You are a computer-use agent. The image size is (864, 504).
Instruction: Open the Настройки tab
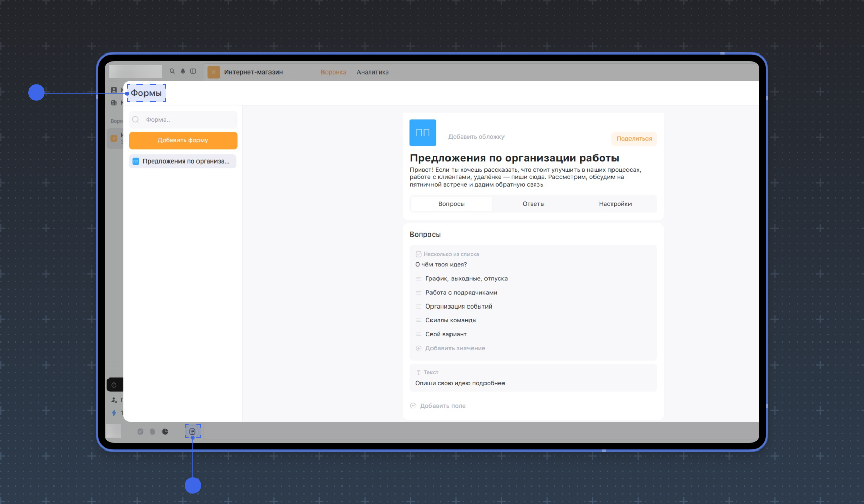(615, 204)
